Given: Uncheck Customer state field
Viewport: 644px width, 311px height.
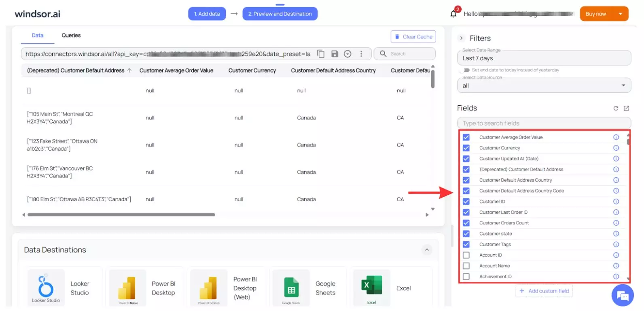Looking at the screenshot, I should [466, 234].
